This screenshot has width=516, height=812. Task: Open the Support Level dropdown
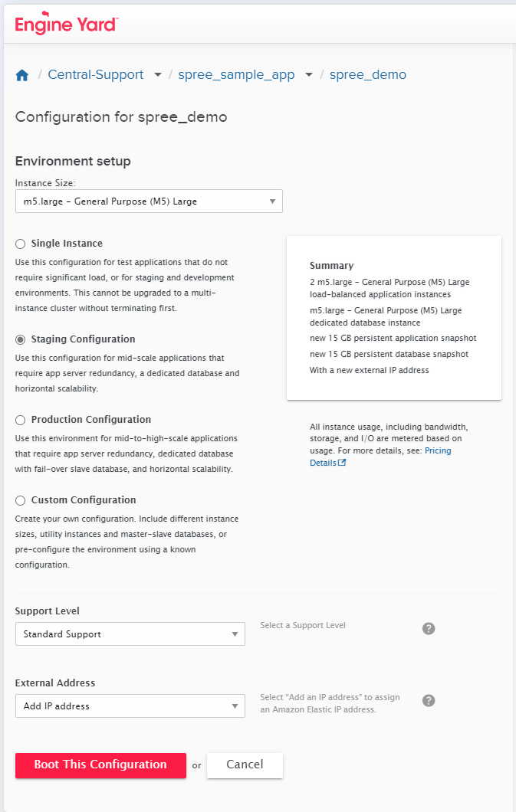point(130,634)
